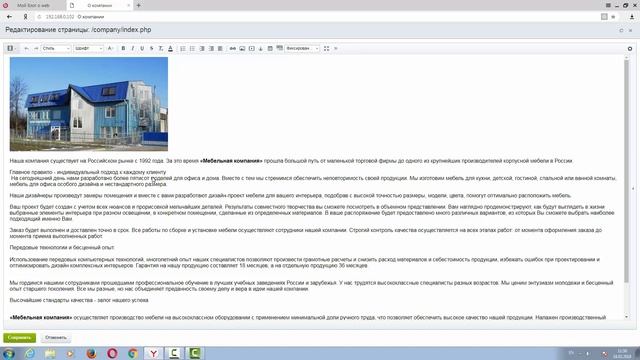The width and height of the screenshot is (640, 360).
Task: Open Firefox from taskbar
Action: [x=91, y=353]
